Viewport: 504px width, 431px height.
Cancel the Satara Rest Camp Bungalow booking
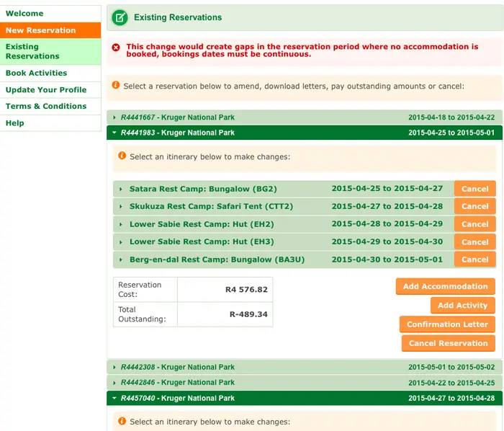[x=474, y=189]
